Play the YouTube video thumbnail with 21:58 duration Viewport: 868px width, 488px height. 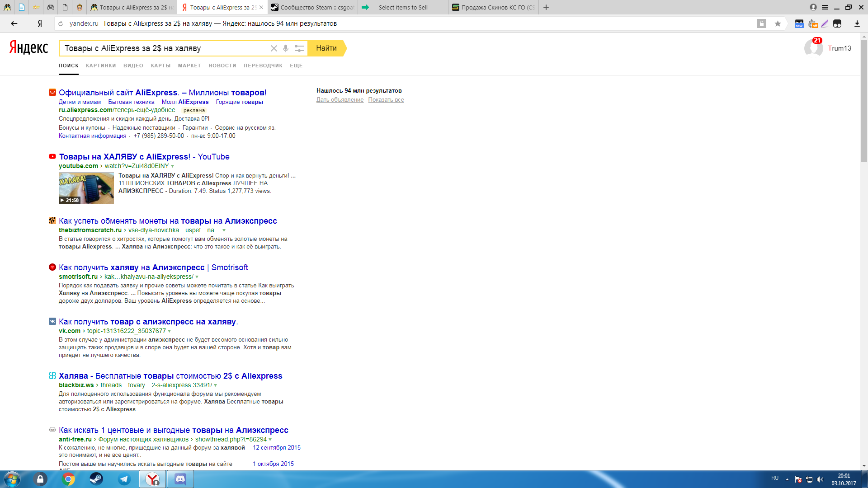(x=86, y=188)
